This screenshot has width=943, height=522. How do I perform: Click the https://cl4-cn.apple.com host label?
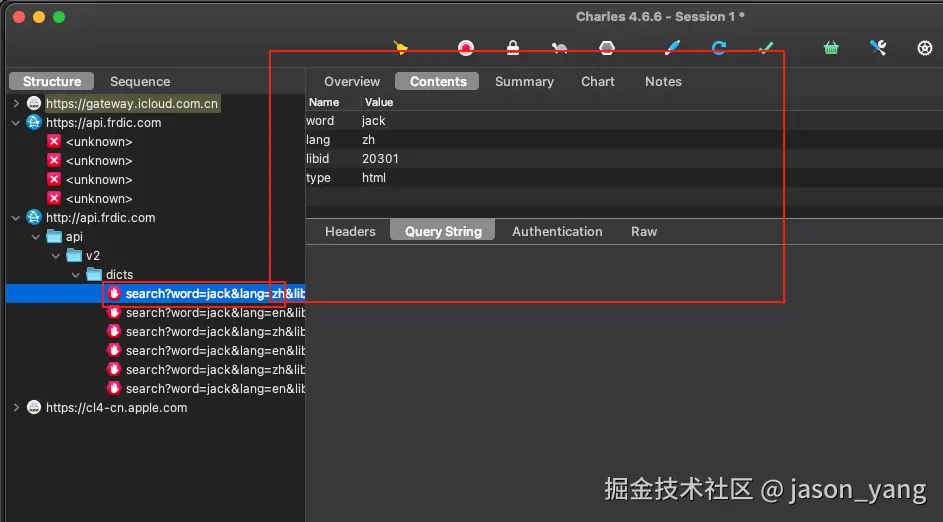117,408
